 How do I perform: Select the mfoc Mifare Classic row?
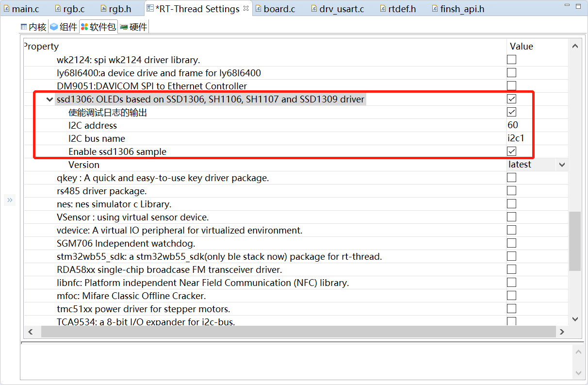pos(131,296)
